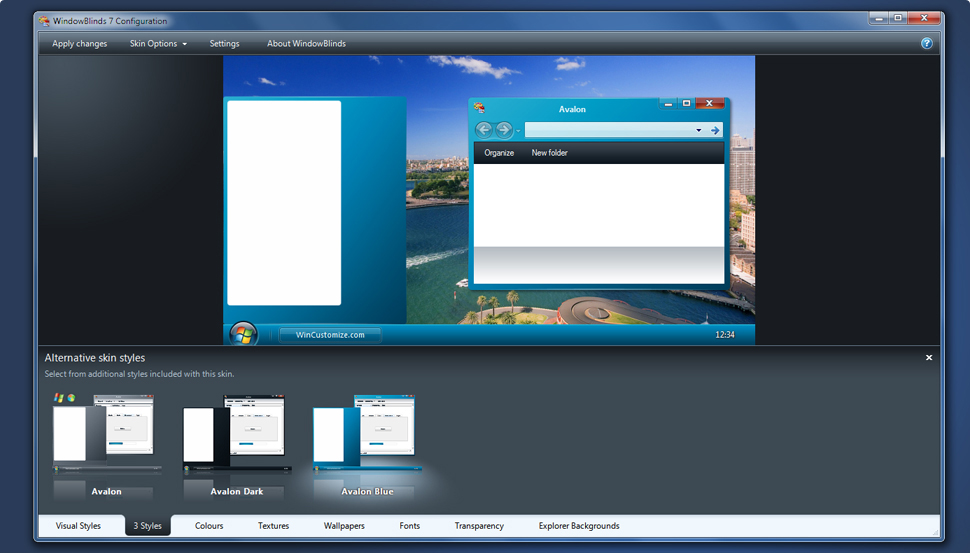This screenshot has height=553, width=970.
Task: Select the Avalon Dark skin style thumbnail
Action: (x=237, y=445)
